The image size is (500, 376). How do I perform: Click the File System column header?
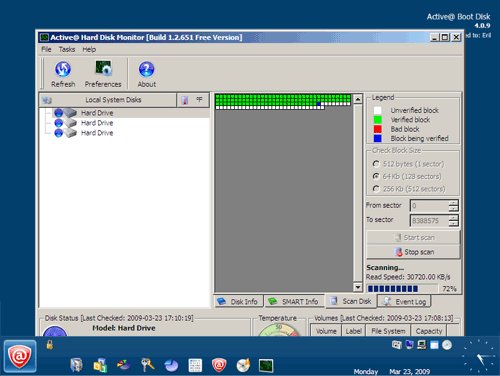(x=388, y=331)
